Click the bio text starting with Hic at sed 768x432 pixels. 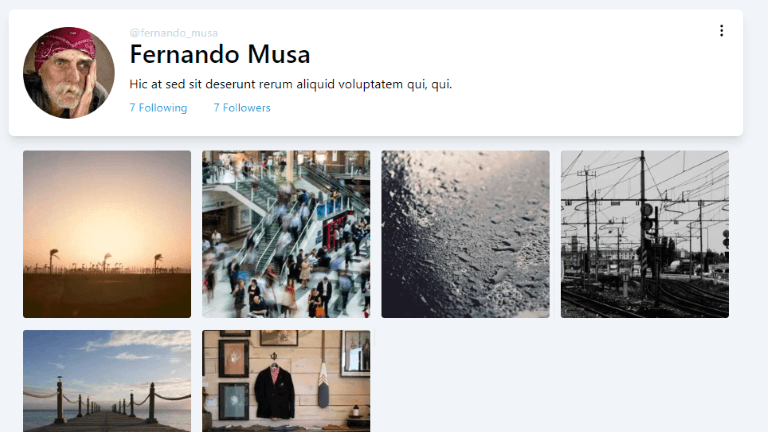point(290,84)
